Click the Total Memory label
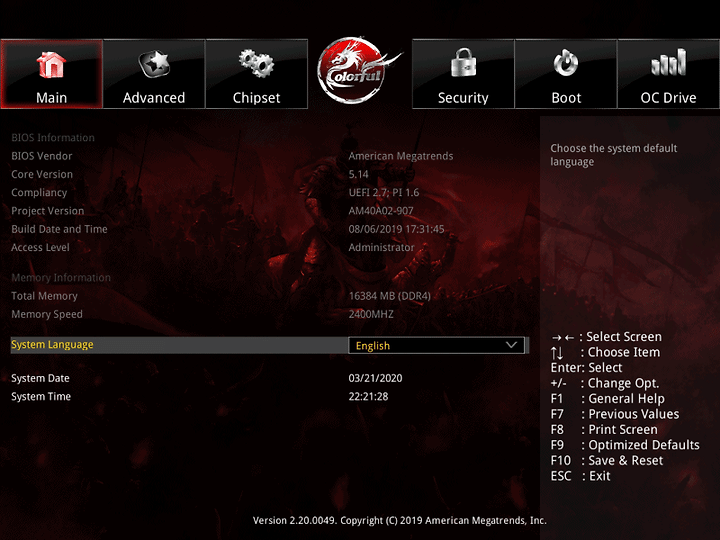 tap(45, 296)
